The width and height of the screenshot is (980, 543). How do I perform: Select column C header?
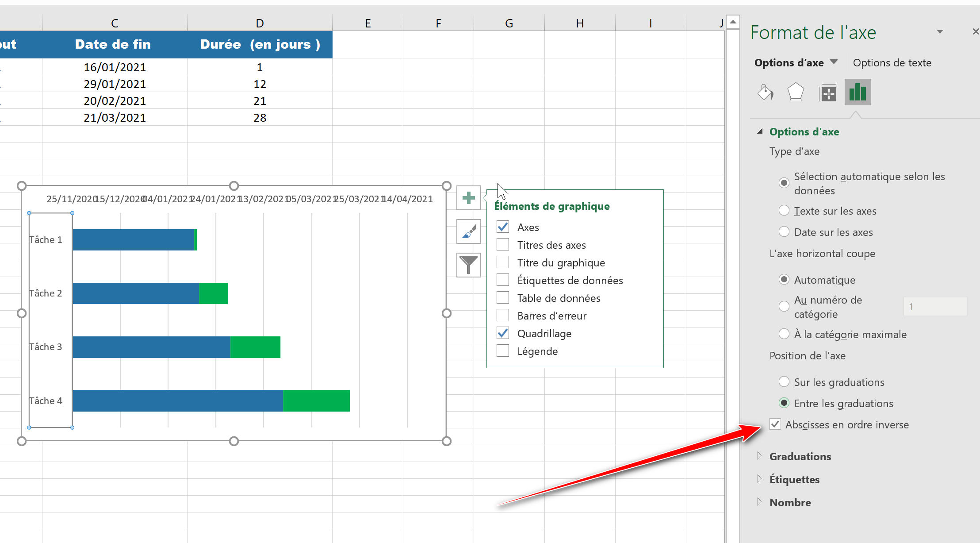115,23
